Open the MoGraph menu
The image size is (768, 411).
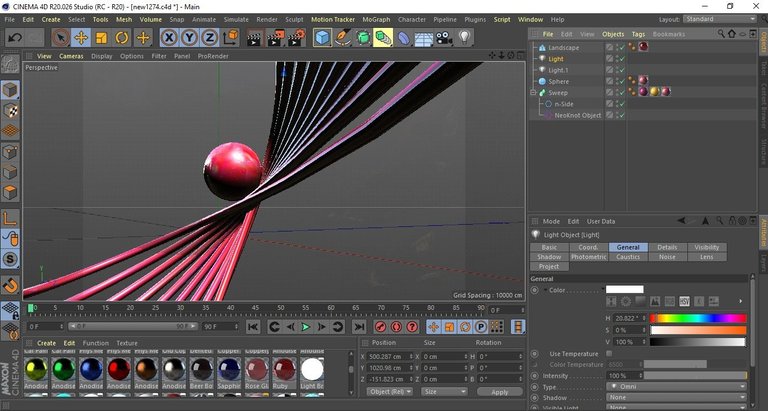tap(376, 20)
